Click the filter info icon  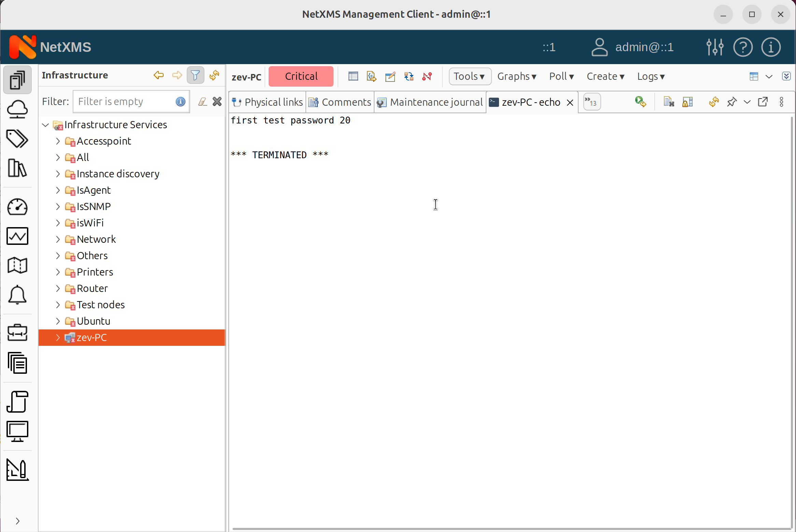click(180, 102)
